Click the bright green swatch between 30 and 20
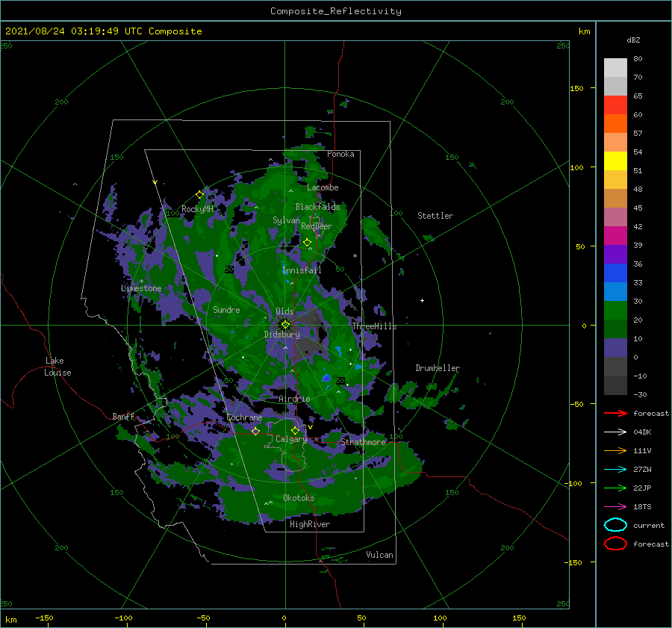672x628 pixels. click(615, 311)
